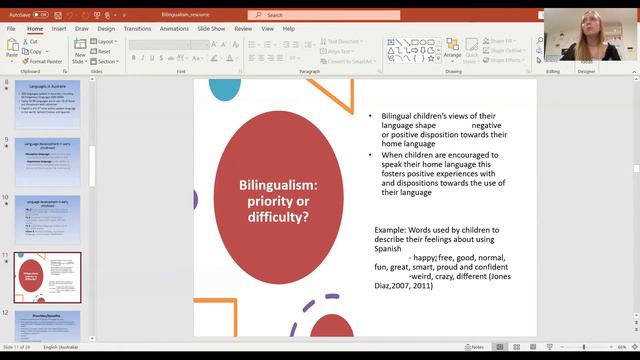
Task: Click the Format Painter button
Action: tap(42, 61)
